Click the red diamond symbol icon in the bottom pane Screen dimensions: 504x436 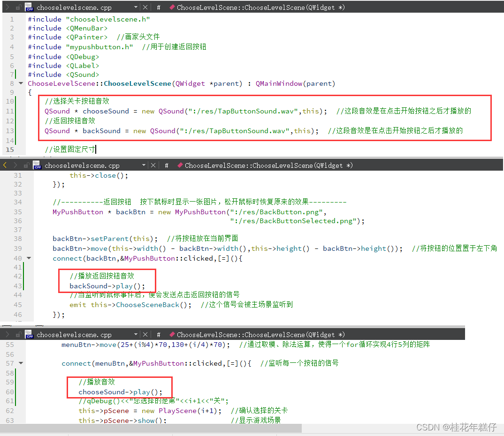pos(172,334)
